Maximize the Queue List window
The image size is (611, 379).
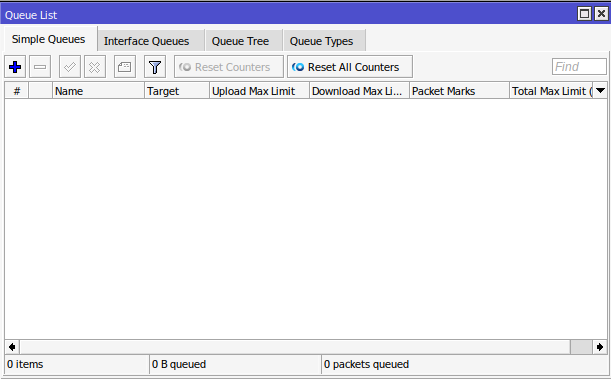point(584,14)
